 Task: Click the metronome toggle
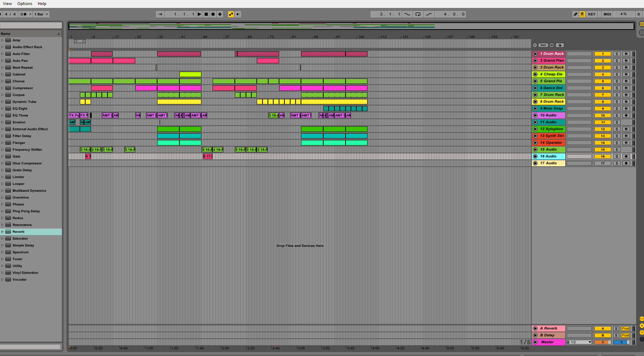tap(23, 14)
